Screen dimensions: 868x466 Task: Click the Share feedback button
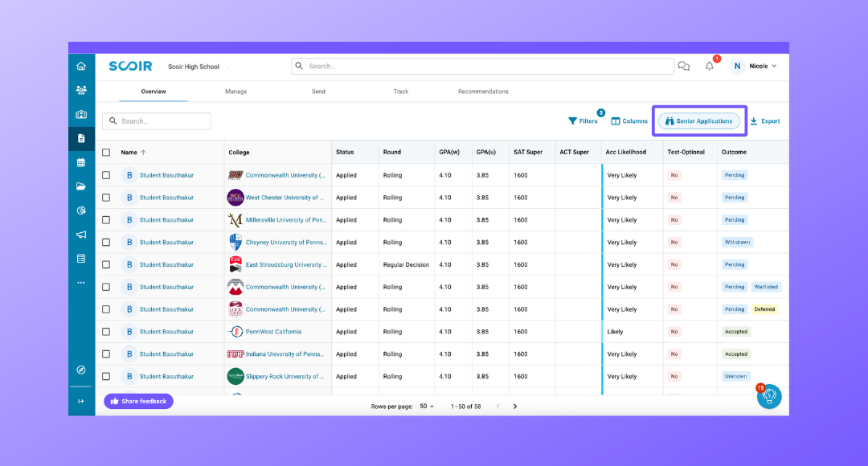(x=138, y=401)
